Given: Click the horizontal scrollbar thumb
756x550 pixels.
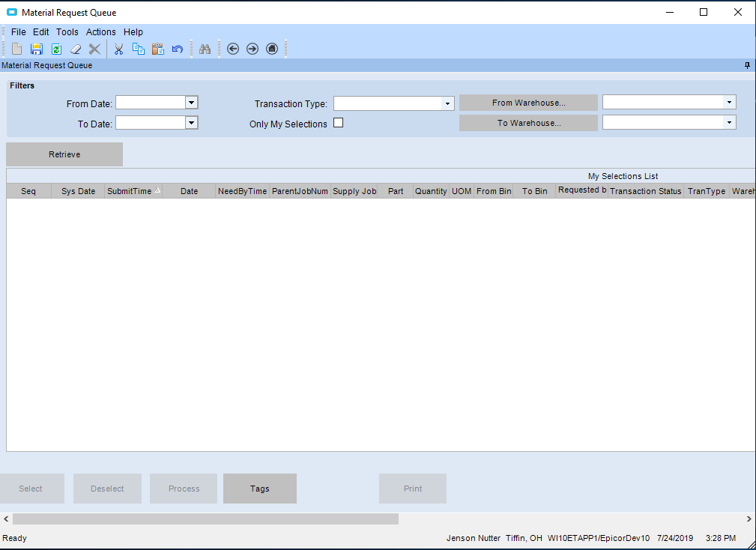Looking at the screenshot, I should [x=206, y=519].
